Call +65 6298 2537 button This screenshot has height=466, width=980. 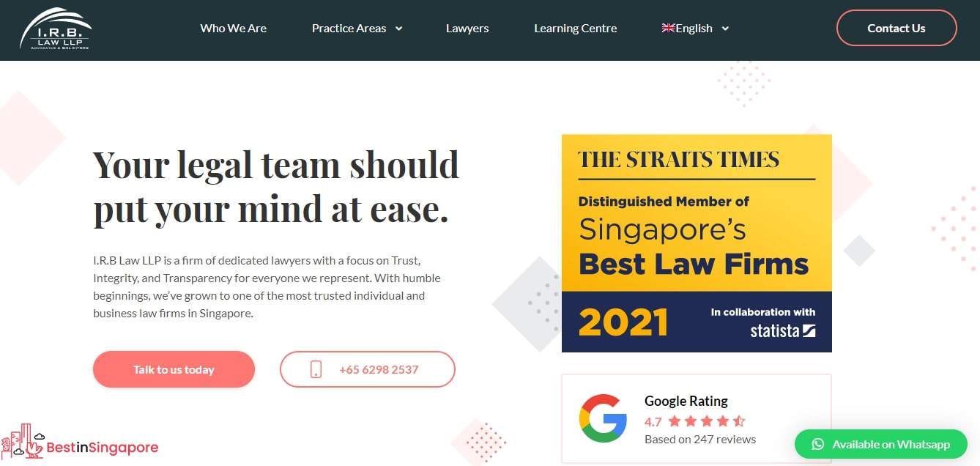tap(368, 369)
